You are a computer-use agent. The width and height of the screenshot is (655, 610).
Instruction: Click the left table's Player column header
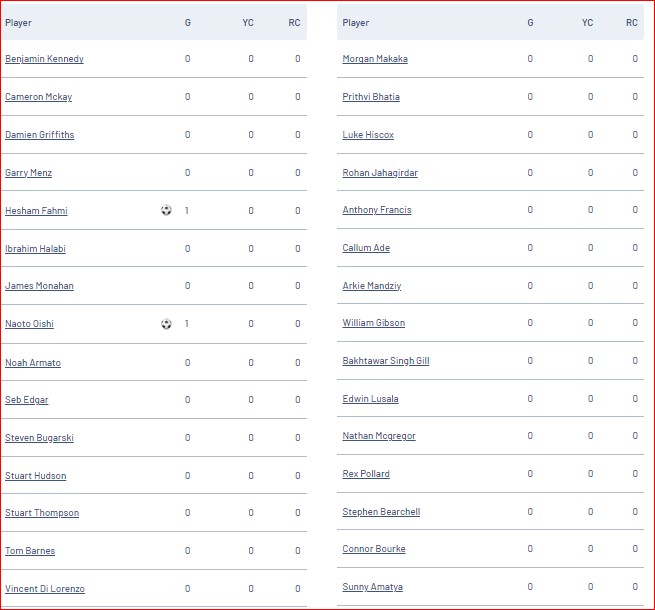(x=18, y=23)
